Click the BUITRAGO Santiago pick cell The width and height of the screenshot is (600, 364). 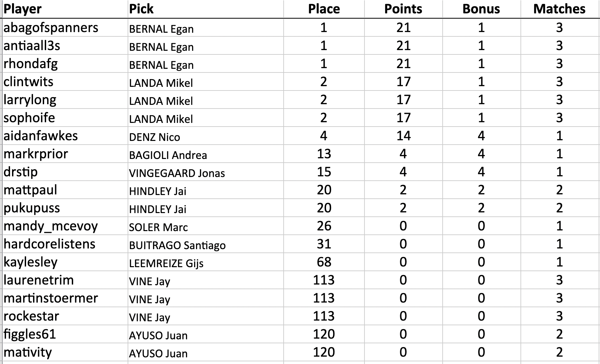(x=177, y=245)
